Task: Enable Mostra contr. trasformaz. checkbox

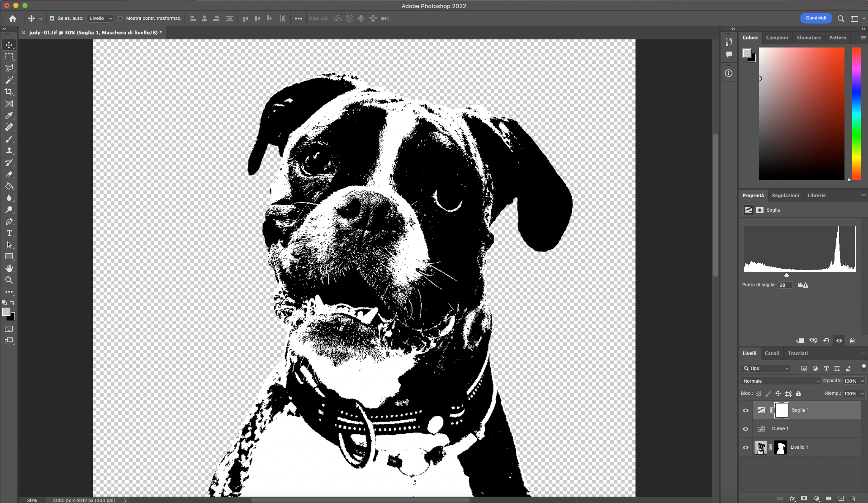Action: click(x=121, y=19)
